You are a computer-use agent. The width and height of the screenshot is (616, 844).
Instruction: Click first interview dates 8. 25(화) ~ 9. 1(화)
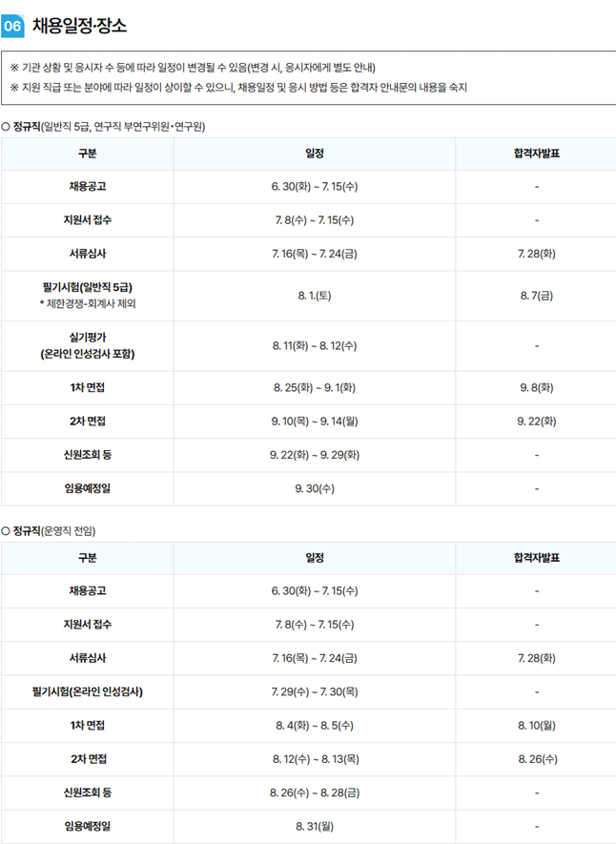315,388
